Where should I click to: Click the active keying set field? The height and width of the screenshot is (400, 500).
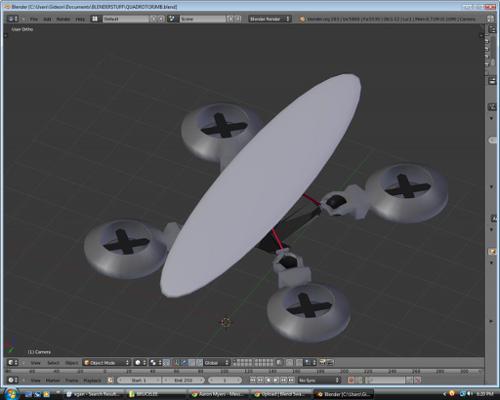click(x=385, y=380)
